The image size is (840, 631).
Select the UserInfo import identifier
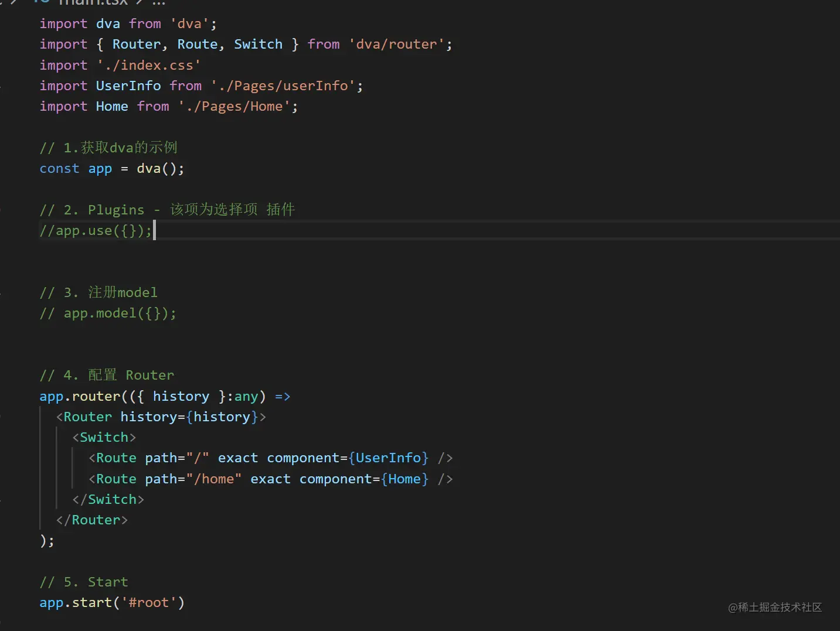click(128, 86)
